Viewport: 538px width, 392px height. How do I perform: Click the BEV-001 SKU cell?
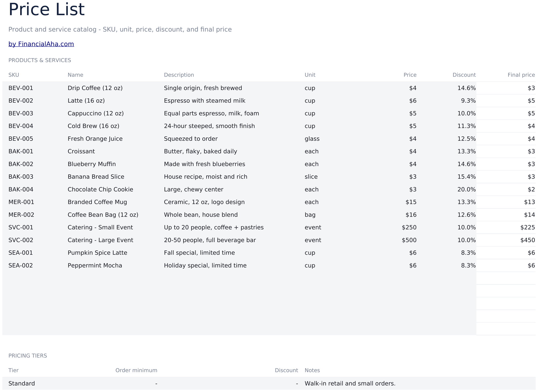click(21, 88)
